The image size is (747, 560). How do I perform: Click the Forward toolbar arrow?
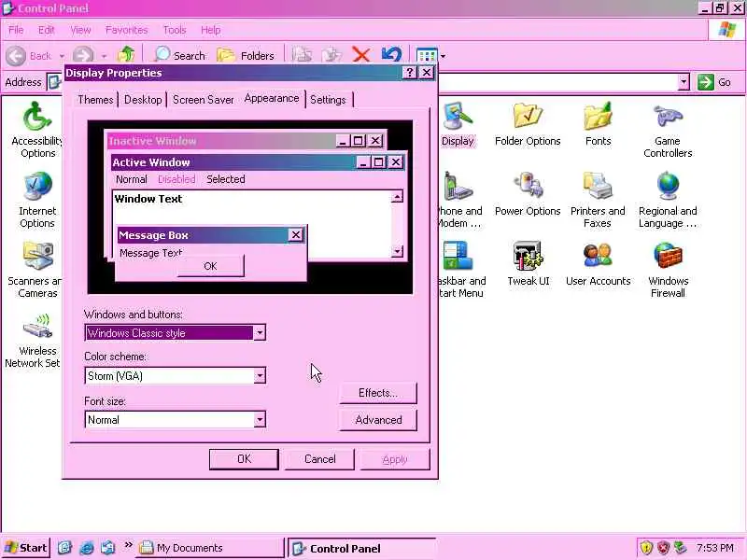pyautogui.click(x=83, y=56)
